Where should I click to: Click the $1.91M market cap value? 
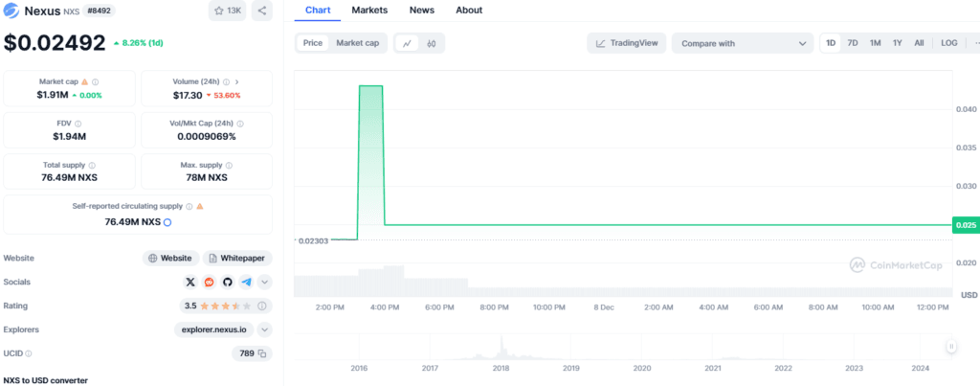pyautogui.click(x=53, y=95)
